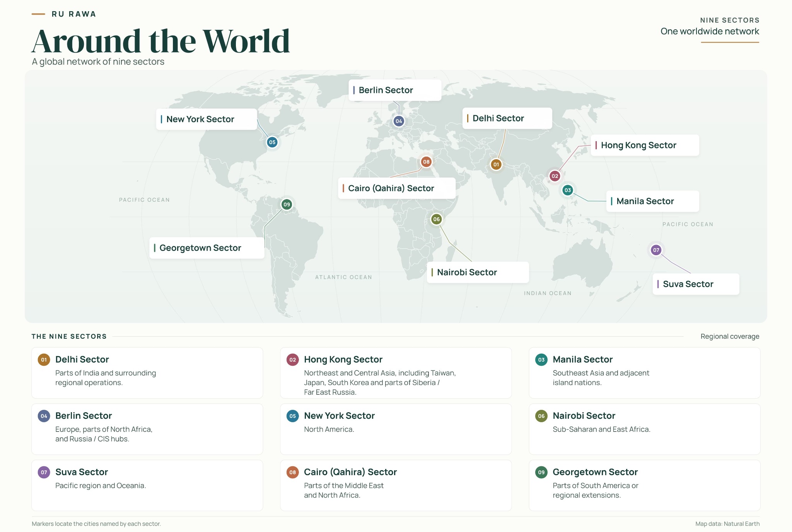
Task: Click the Manila Sector map label
Action: (x=652, y=201)
